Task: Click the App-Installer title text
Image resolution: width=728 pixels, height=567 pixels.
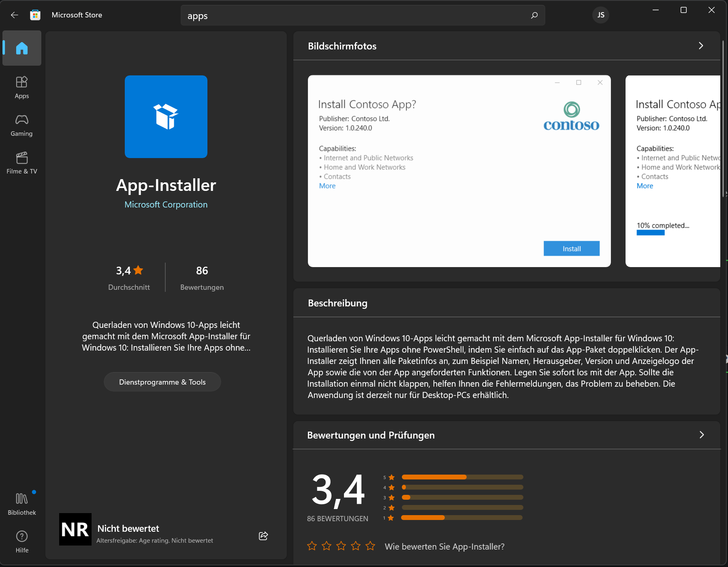Action: 166,185
